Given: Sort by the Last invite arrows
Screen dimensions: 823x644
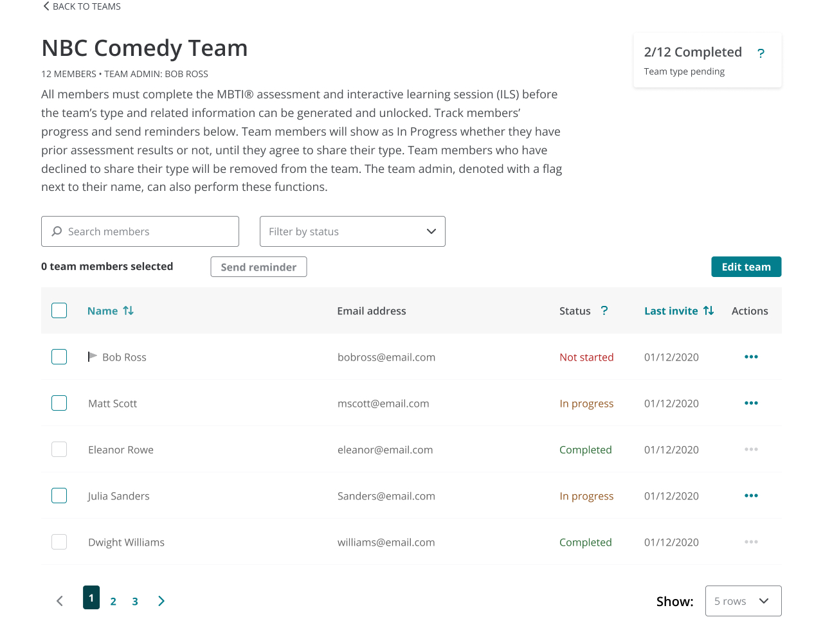Looking at the screenshot, I should pyautogui.click(x=709, y=310).
